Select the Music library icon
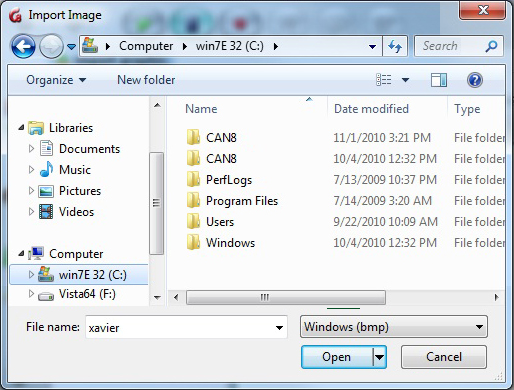514x390 pixels. [46, 169]
